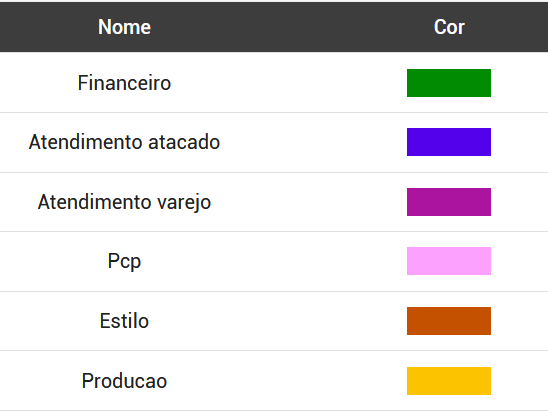
Task: Highlight the entire Financeiro table row
Action: (x=274, y=82)
